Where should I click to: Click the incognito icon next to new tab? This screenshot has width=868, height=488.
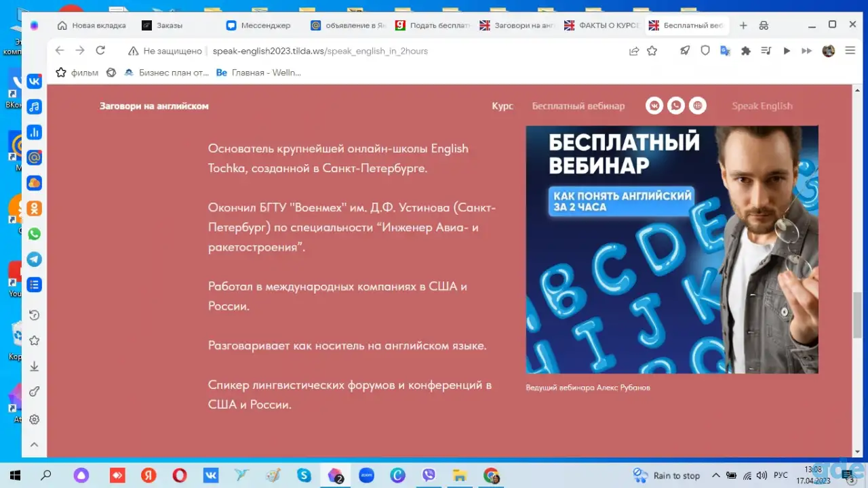pos(764,25)
